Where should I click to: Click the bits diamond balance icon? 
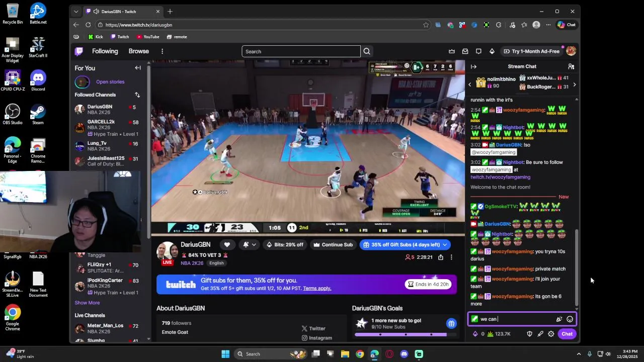475,334
